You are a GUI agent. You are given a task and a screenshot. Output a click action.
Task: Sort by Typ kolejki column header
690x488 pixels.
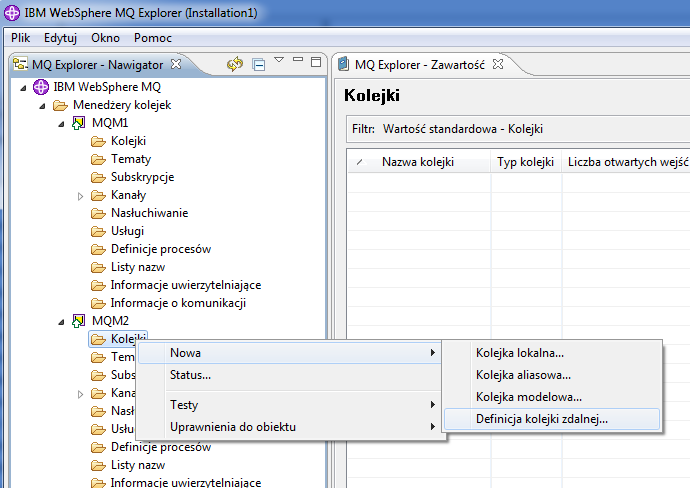coord(525,162)
